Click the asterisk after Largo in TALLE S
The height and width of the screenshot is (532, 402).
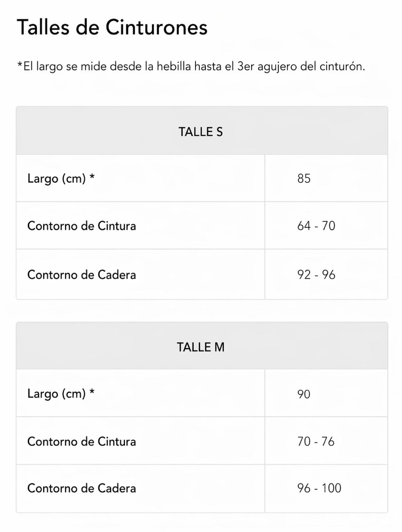(x=92, y=177)
